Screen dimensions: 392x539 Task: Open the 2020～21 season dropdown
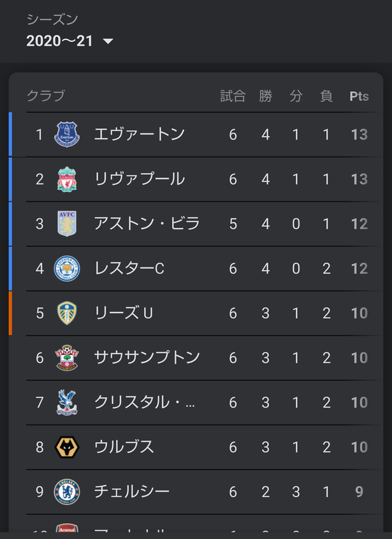coord(69,41)
